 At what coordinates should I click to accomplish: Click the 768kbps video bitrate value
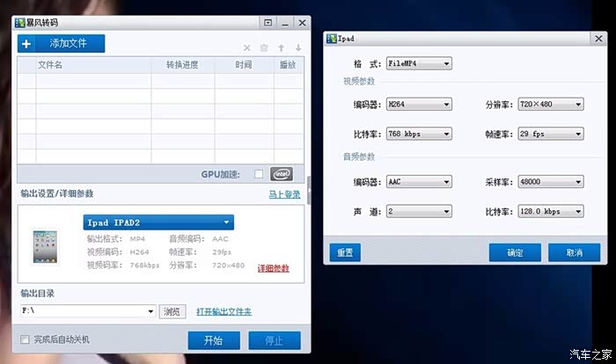[144, 266]
